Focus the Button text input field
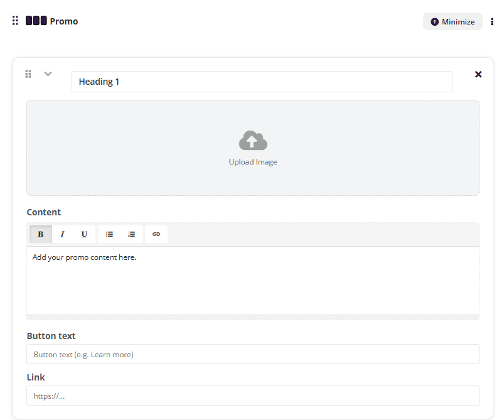Viewport: 504px width, 420px height. pos(253,354)
